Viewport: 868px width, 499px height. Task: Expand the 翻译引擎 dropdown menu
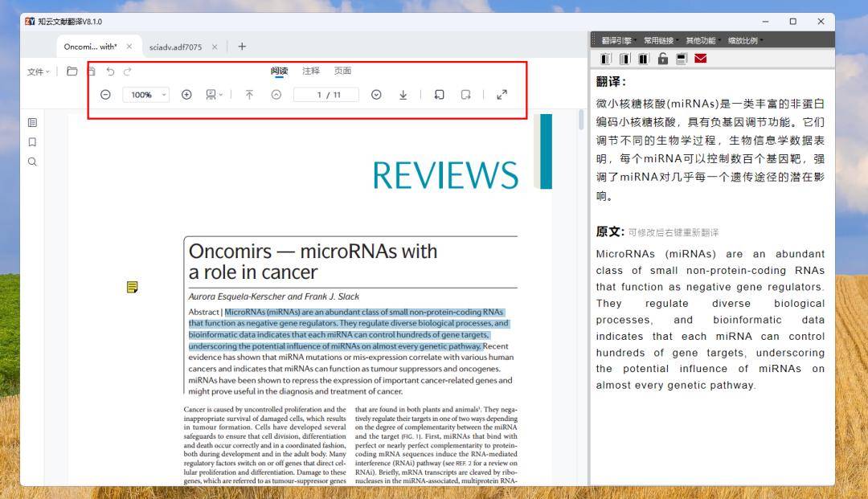(619, 40)
